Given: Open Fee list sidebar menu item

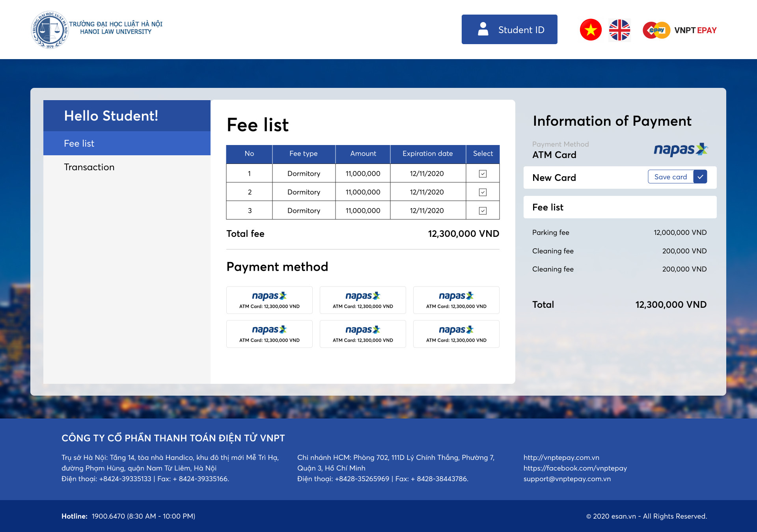Looking at the screenshot, I should click(127, 143).
